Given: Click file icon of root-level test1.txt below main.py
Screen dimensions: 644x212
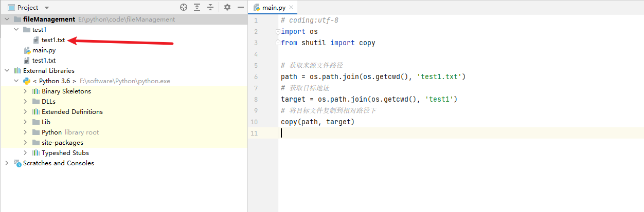Looking at the screenshot, I should coord(27,60).
